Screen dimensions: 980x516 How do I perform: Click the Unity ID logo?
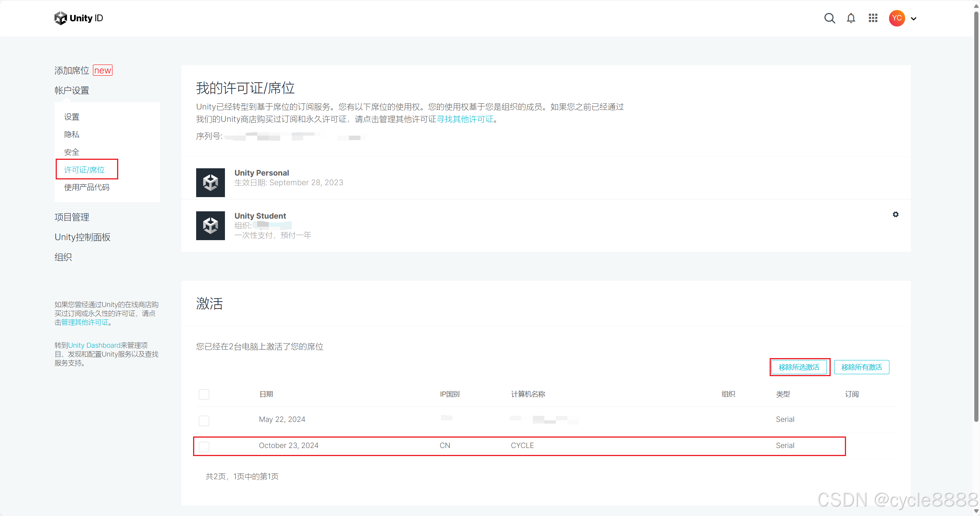[x=79, y=18]
